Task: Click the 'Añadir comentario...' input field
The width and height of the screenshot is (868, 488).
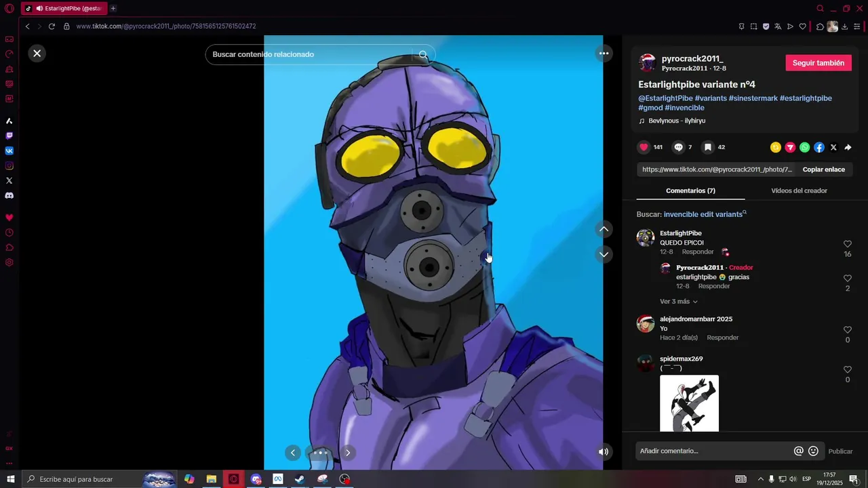Action: [713, 451]
